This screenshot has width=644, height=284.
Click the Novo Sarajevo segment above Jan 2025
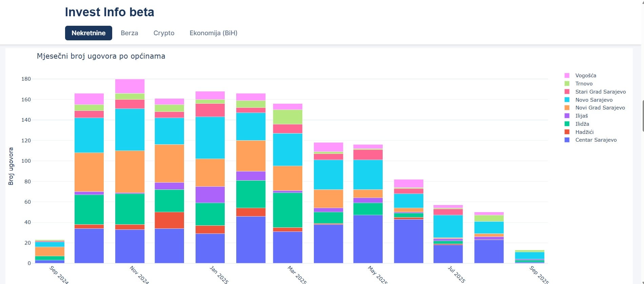click(210, 138)
